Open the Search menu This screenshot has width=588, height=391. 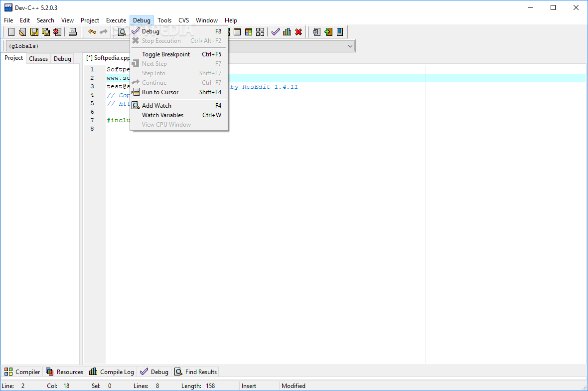coord(45,20)
